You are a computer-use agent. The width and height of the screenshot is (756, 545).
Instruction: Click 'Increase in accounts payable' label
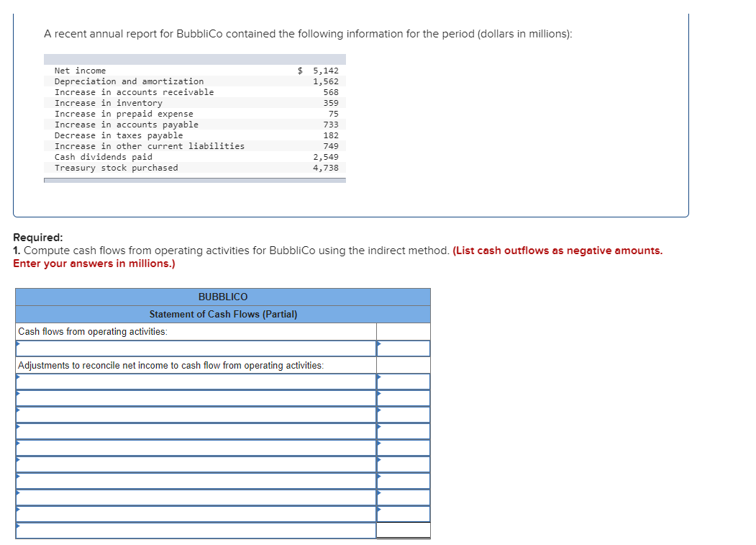click(x=127, y=125)
